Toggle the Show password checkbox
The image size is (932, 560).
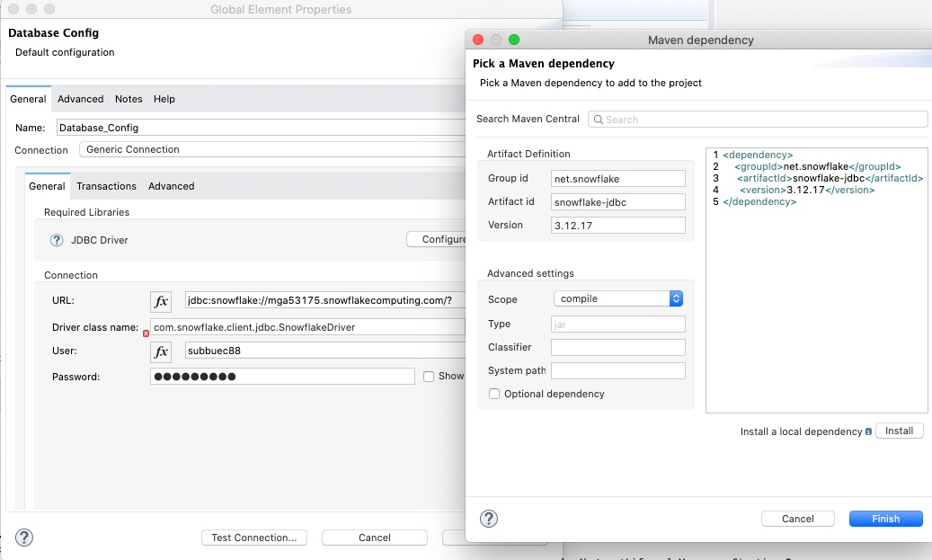(x=429, y=377)
